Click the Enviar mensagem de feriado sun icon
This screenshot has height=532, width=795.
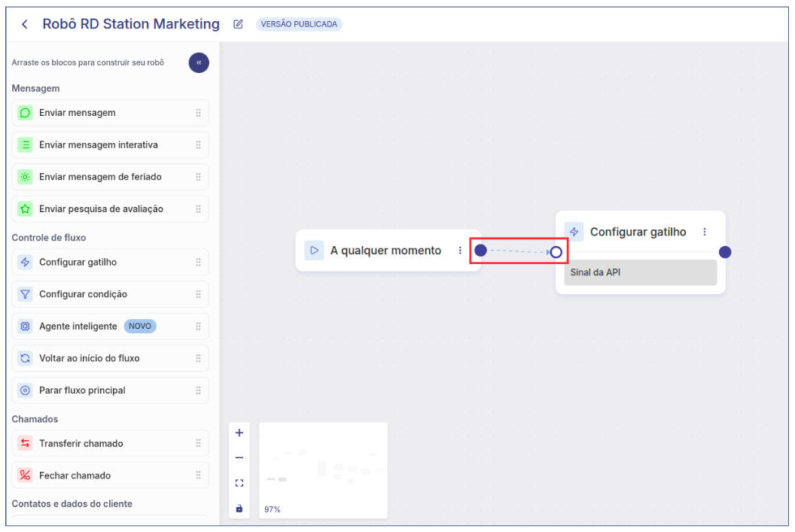(x=25, y=177)
